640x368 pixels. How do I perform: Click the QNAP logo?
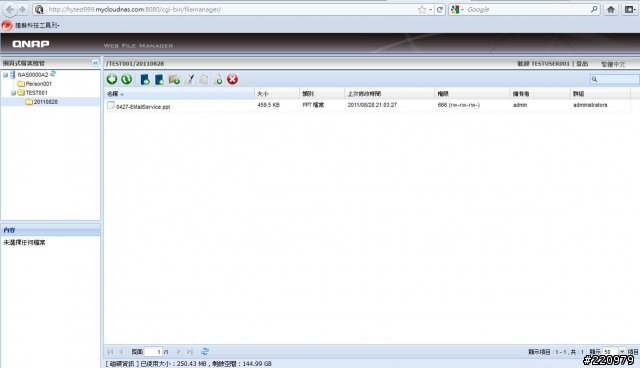click(31, 44)
